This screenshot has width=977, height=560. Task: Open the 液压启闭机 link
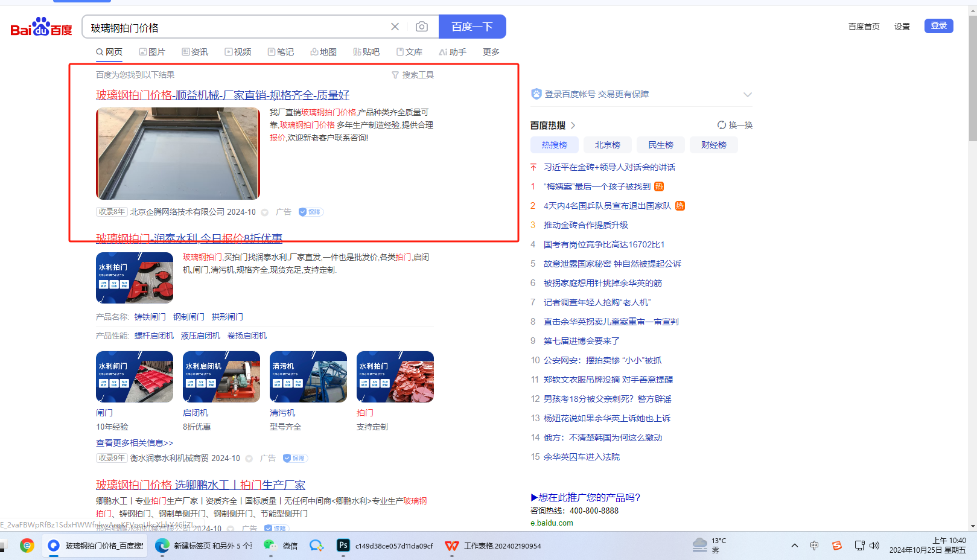tap(200, 336)
